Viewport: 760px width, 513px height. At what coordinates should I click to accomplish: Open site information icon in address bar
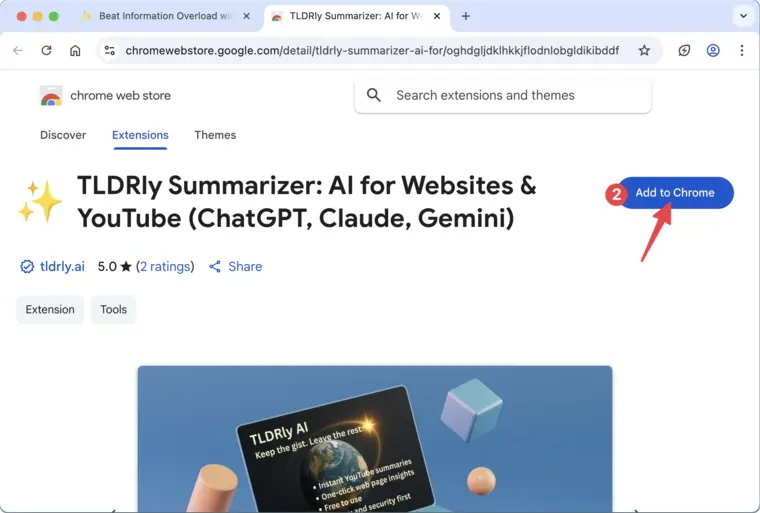[110, 50]
